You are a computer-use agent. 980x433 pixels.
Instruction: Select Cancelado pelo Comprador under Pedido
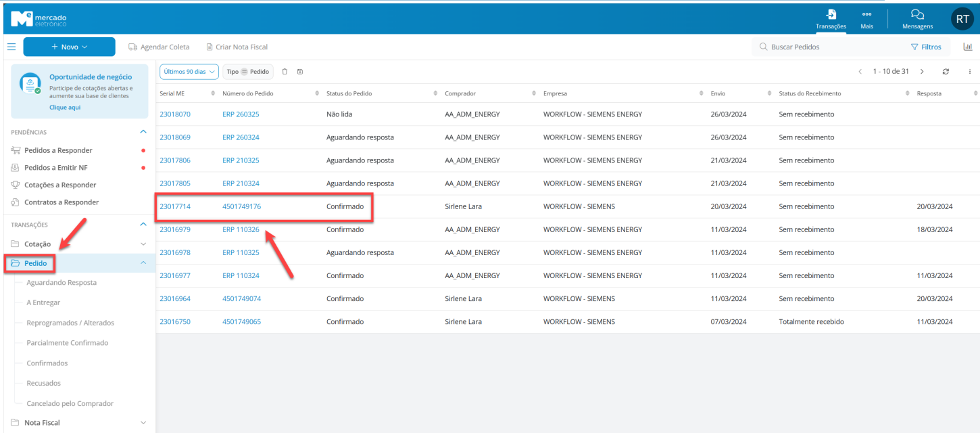pos(70,403)
